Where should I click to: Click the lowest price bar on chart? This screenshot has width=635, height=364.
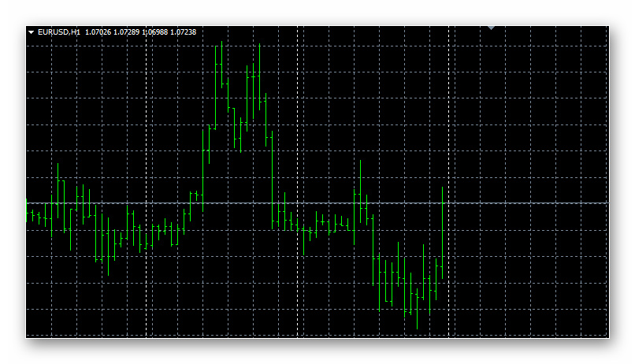417,307
